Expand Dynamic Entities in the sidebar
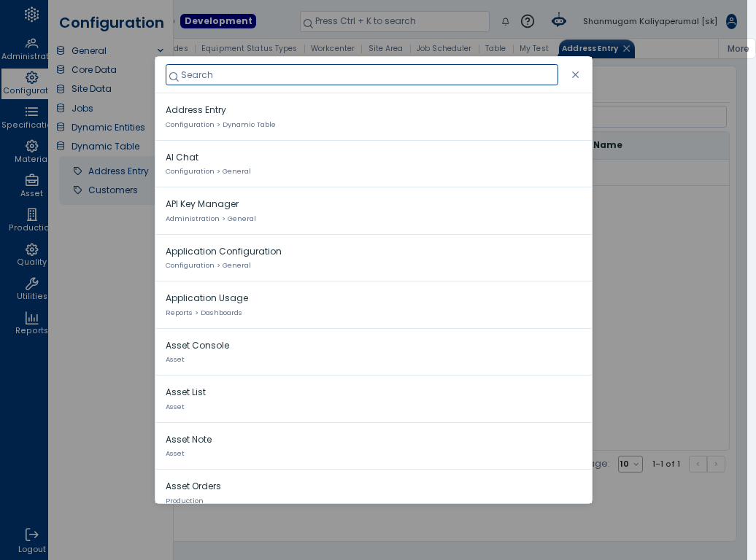 (108, 127)
